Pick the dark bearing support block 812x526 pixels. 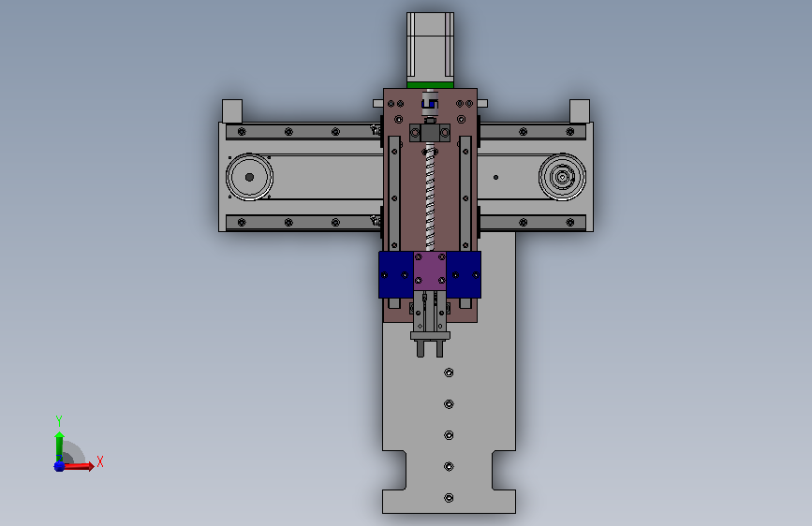429,133
